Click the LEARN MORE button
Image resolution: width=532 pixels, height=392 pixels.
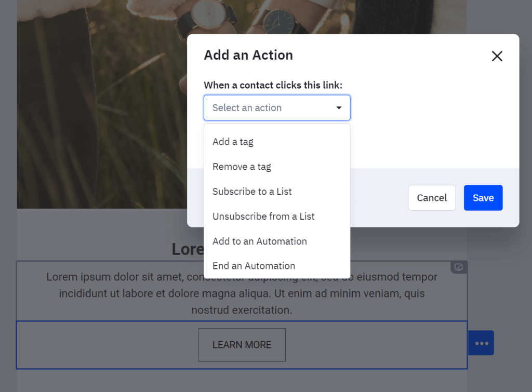tap(242, 345)
